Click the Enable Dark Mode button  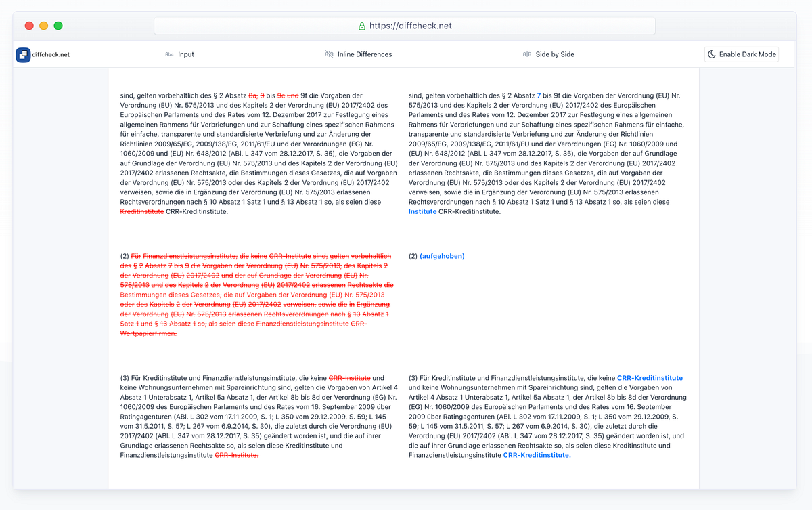(x=741, y=54)
